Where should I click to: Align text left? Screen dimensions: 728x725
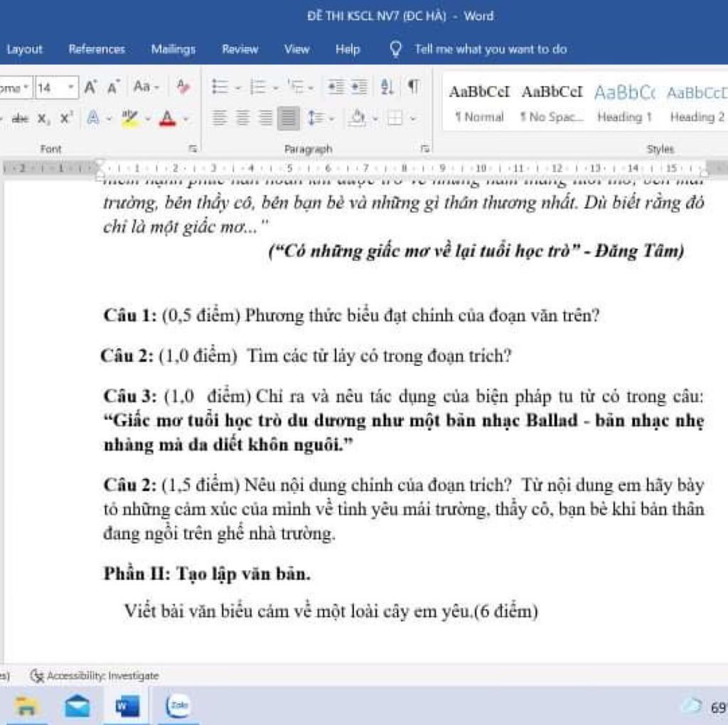coord(220,119)
